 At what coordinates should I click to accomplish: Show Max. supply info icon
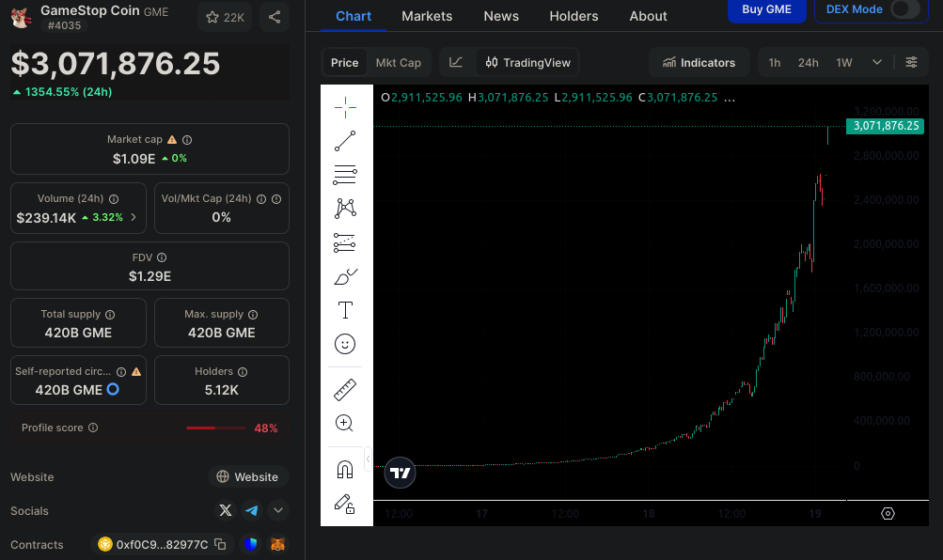(253, 314)
